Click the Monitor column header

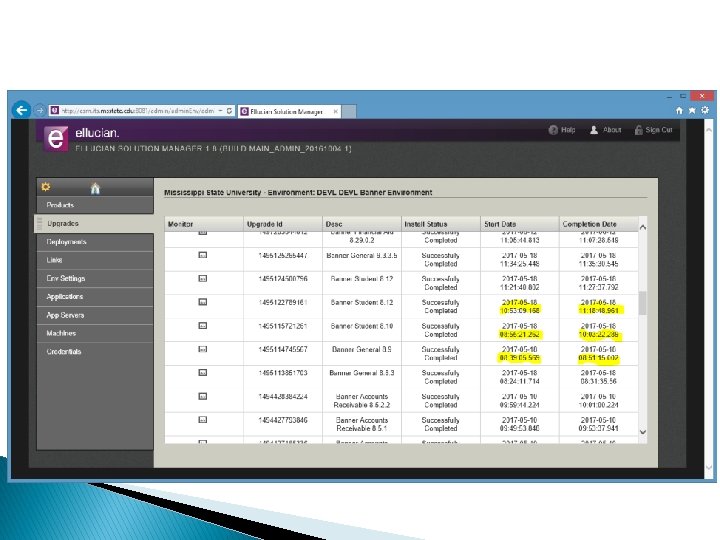pos(204,224)
